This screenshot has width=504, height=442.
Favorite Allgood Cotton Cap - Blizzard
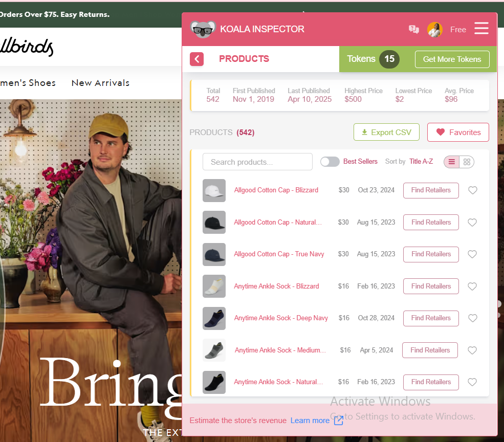(x=472, y=190)
